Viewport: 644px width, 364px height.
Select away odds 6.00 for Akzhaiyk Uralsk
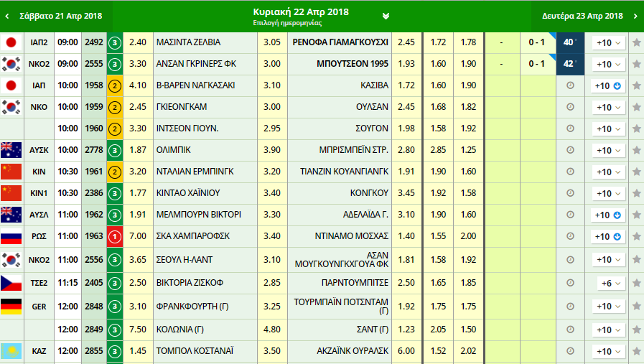pyautogui.click(x=406, y=351)
